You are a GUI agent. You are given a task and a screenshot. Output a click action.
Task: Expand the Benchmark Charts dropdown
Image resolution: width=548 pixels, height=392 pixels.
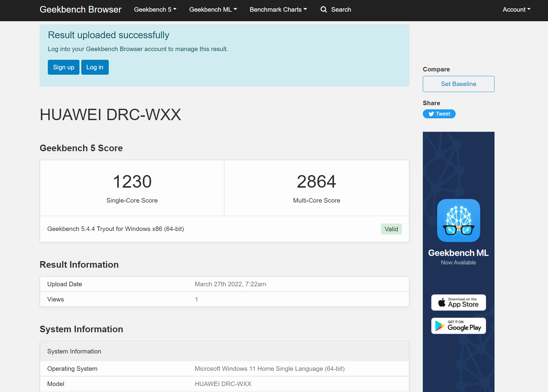(278, 10)
